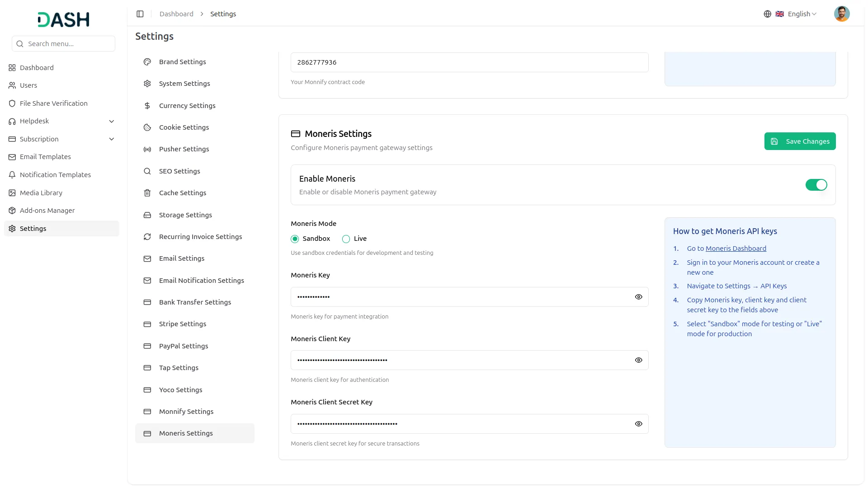Click the Email Settings envelope icon
868x488 pixels.
147,258
